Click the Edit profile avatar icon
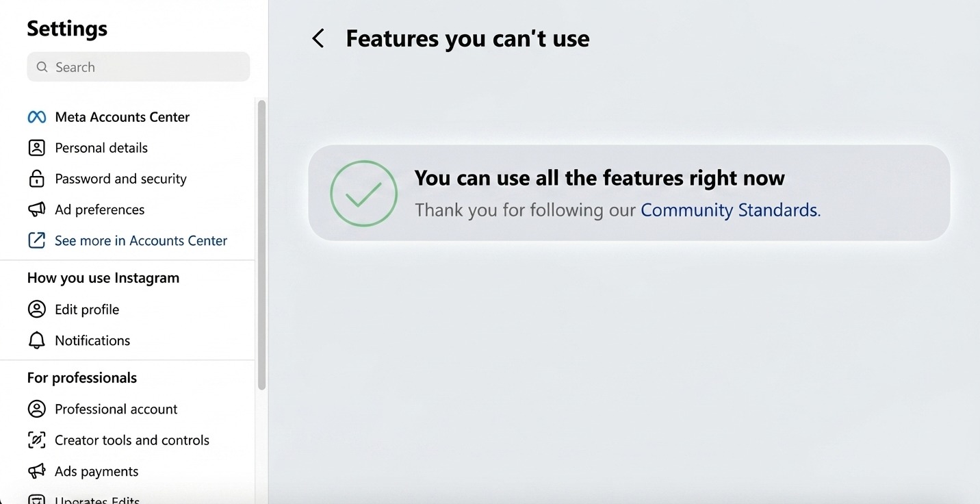Viewport: 980px width, 504px height. 36,310
